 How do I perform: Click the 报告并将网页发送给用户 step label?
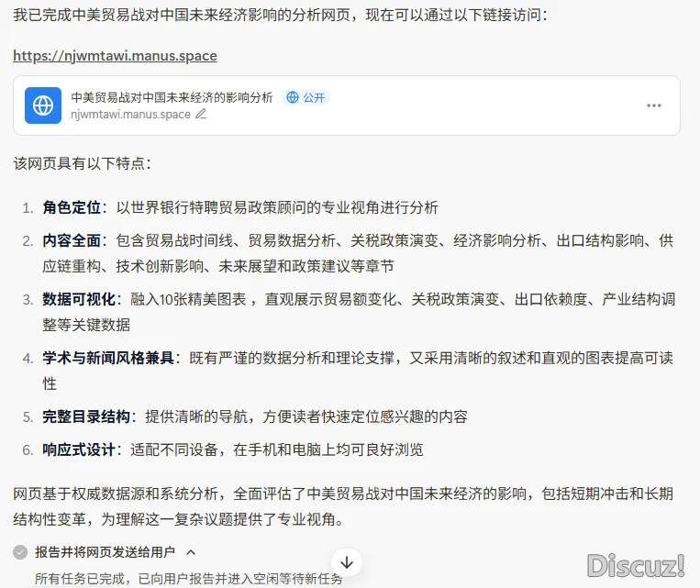point(106,552)
